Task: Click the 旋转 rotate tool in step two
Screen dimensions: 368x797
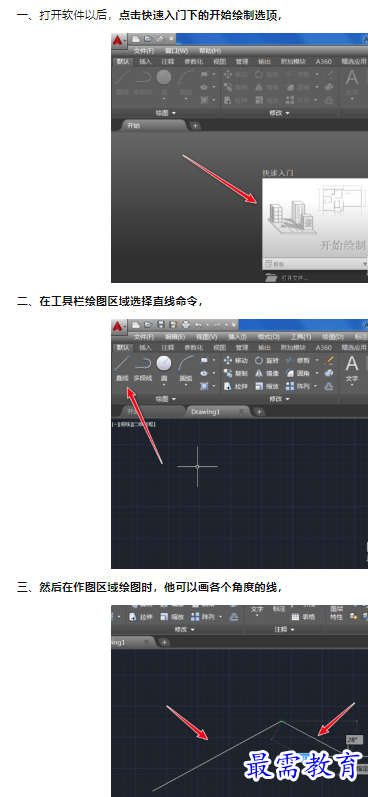Action: click(267, 360)
